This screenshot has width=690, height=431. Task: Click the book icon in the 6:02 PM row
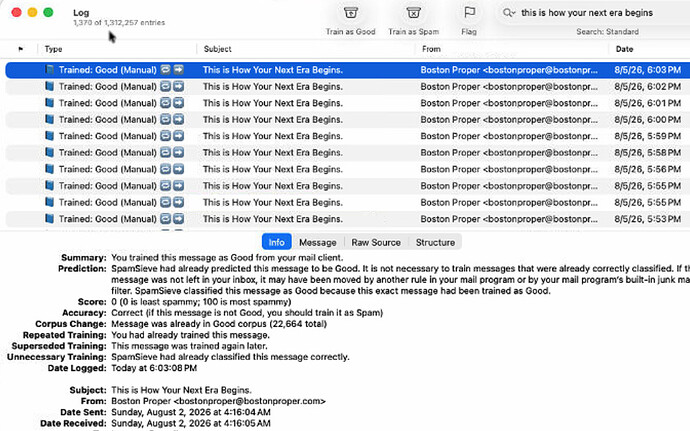pos(50,86)
